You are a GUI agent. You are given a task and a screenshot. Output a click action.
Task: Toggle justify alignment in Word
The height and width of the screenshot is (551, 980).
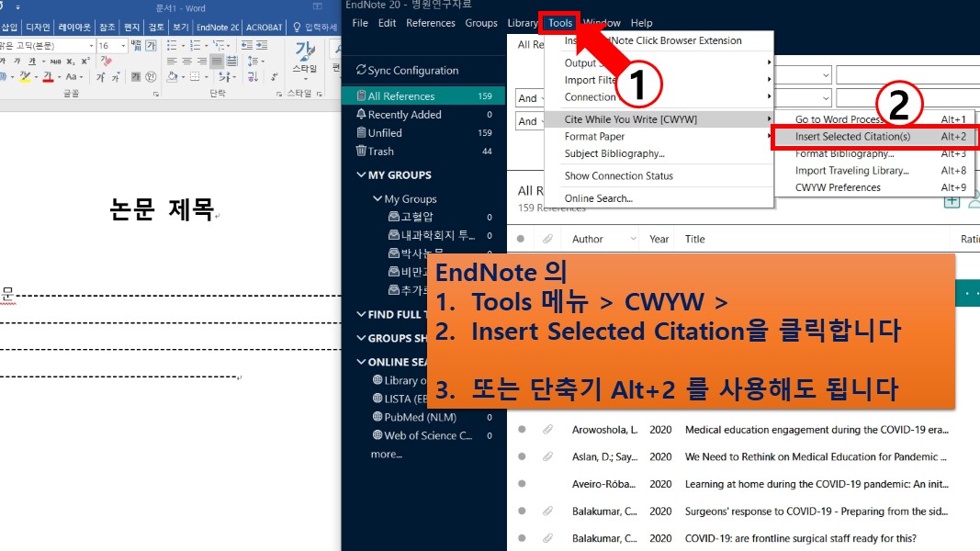(x=217, y=62)
